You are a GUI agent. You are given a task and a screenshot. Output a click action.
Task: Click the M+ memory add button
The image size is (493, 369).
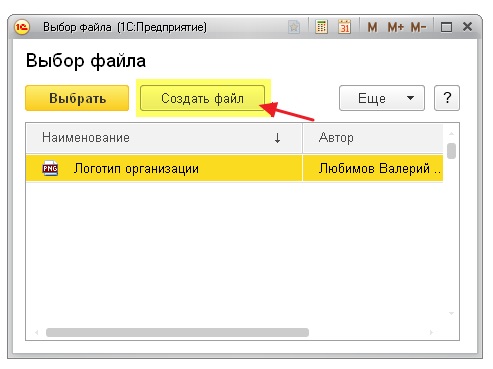tap(396, 27)
